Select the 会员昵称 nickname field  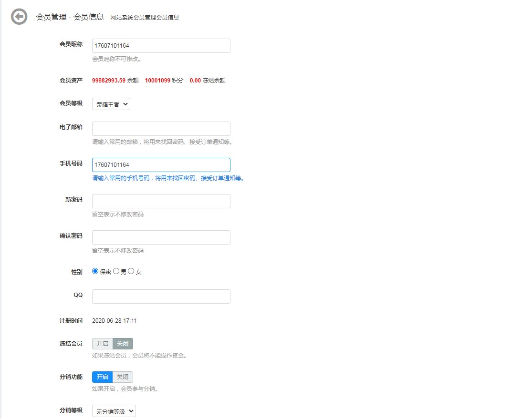(161, 46)
